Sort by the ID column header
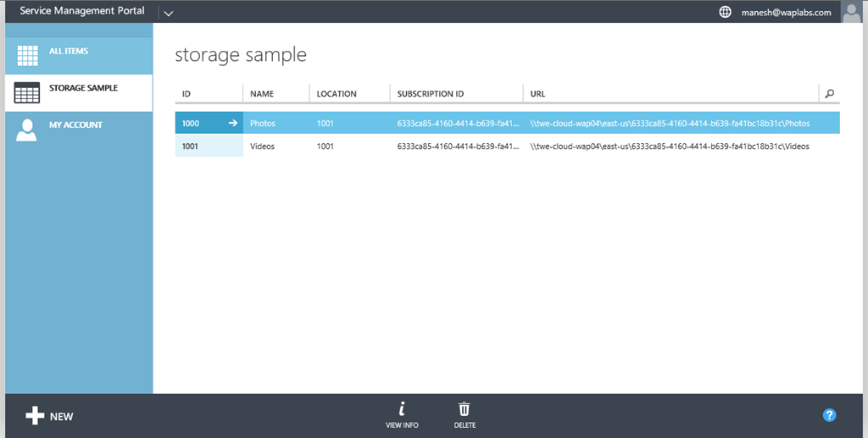 (x=186, y=94)
